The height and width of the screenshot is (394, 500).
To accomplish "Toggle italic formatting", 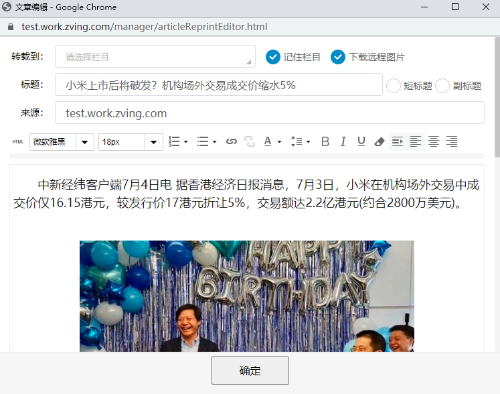I will (x=343, y=142).
